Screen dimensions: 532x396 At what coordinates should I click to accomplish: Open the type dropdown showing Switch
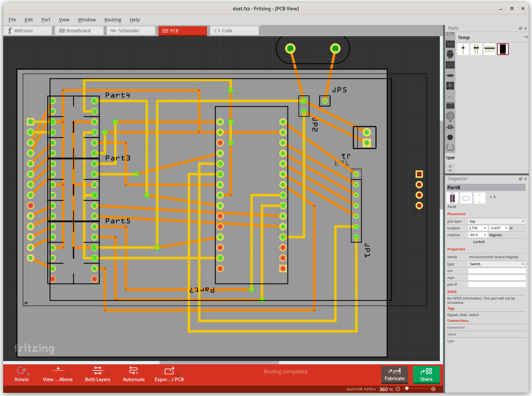496,264
